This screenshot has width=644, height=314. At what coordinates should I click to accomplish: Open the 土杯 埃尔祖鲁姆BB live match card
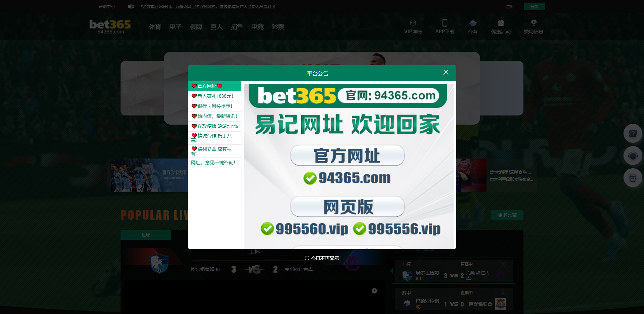click(x=454, y=271)
